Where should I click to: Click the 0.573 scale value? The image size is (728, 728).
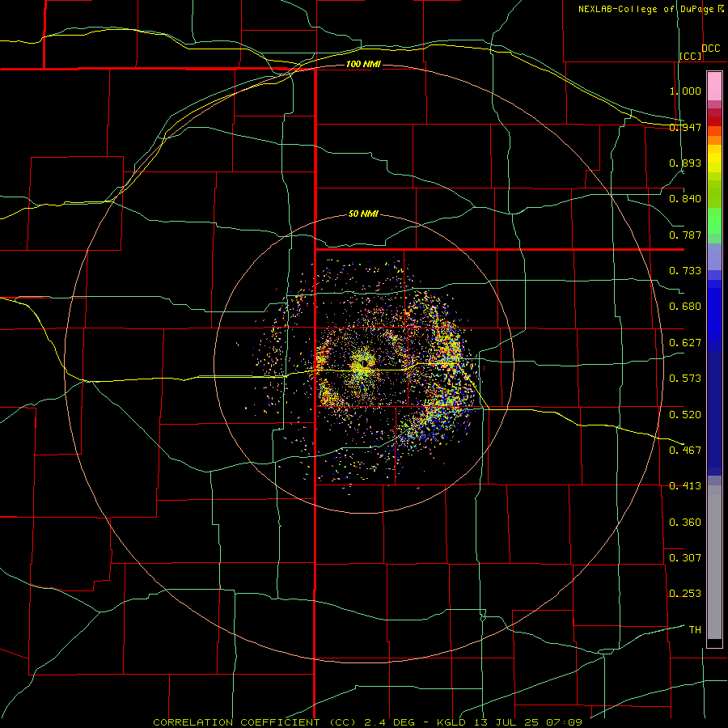click(685, 379)
